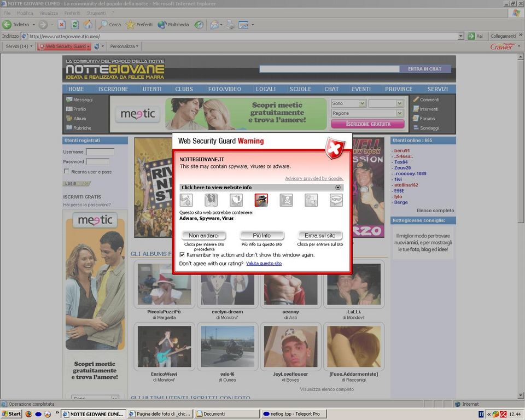
Task: Open the Visualizza menu
Action: point(49,13)
